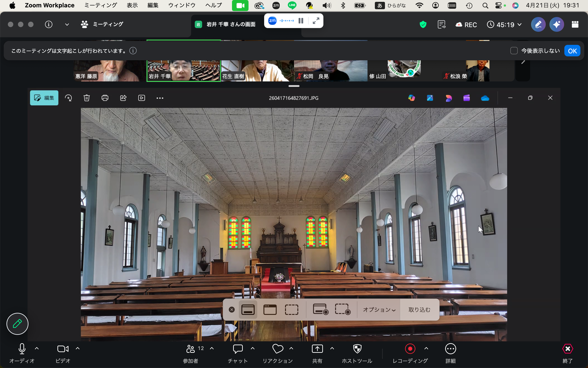This screenshot has height=368, width=588.
Task: Click the blue OK button
Action: [572, 51]
